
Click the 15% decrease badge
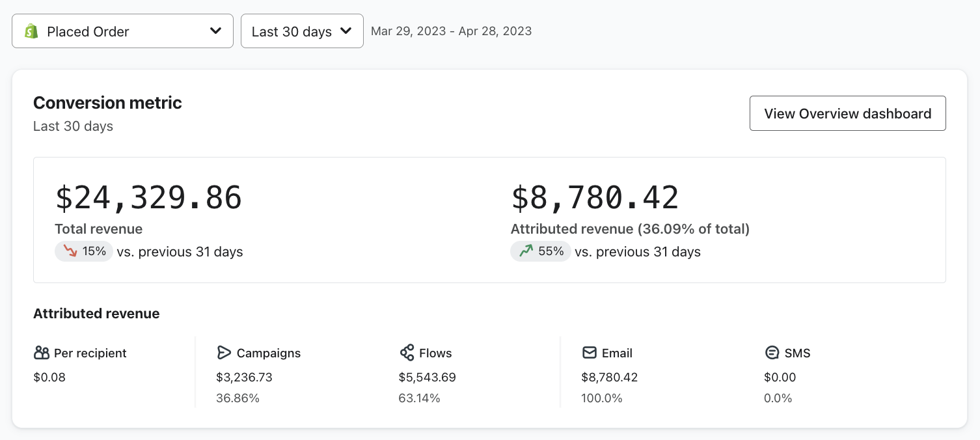pos(84,251)
